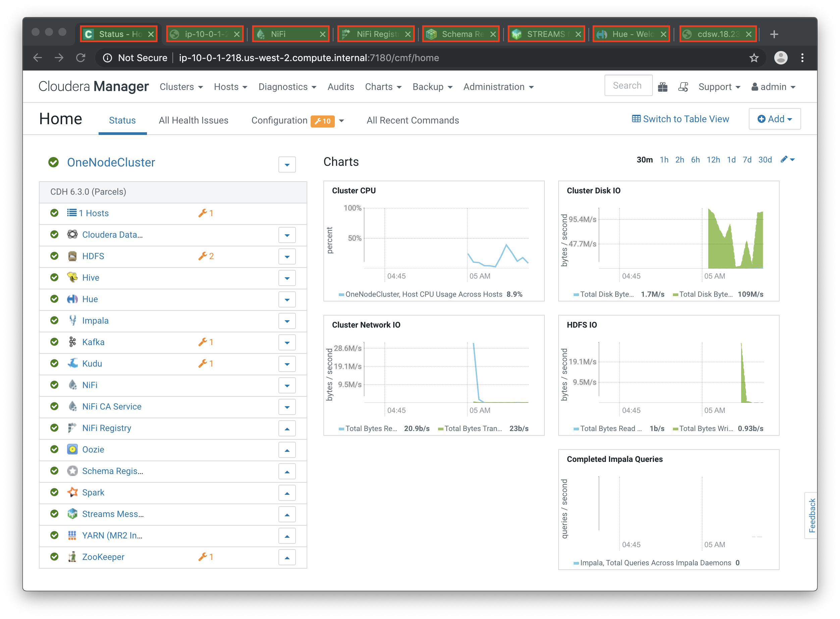Open the Impala service actions dropdown

287,321
